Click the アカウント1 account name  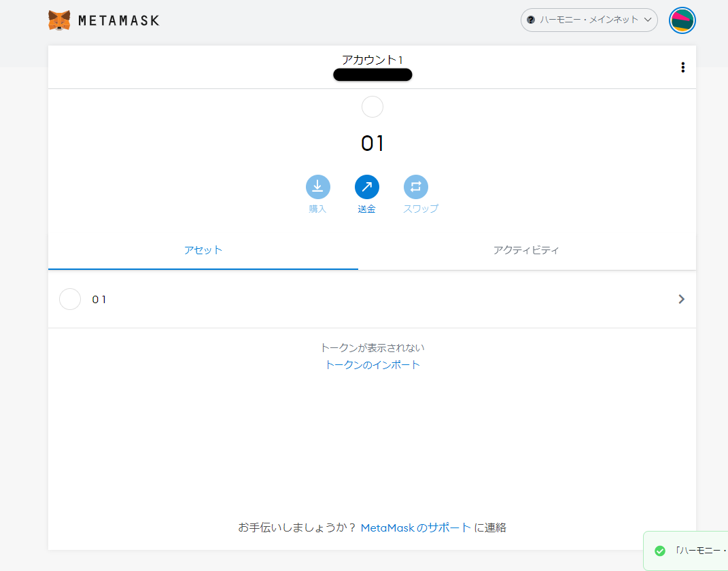point(372,60)
